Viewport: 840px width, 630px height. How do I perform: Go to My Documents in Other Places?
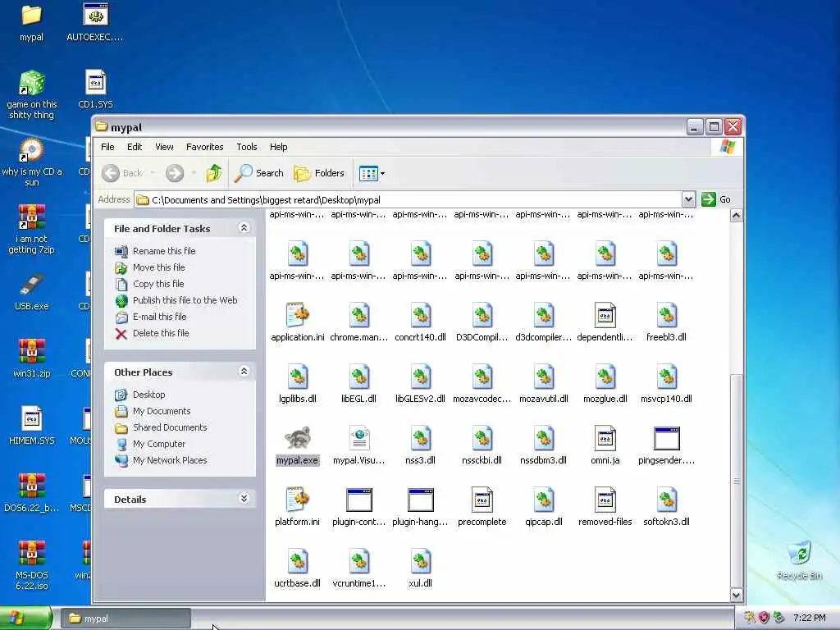point(162,411)
